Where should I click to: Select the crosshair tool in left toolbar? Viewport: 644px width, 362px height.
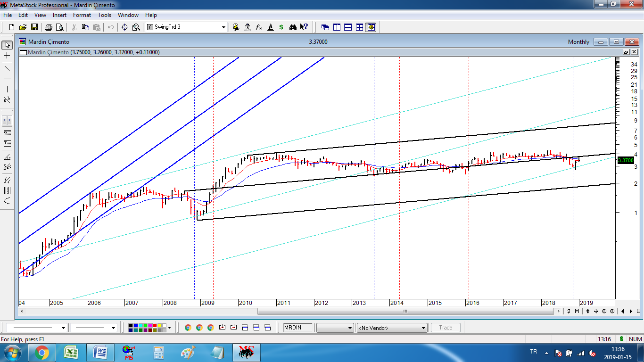7,56
